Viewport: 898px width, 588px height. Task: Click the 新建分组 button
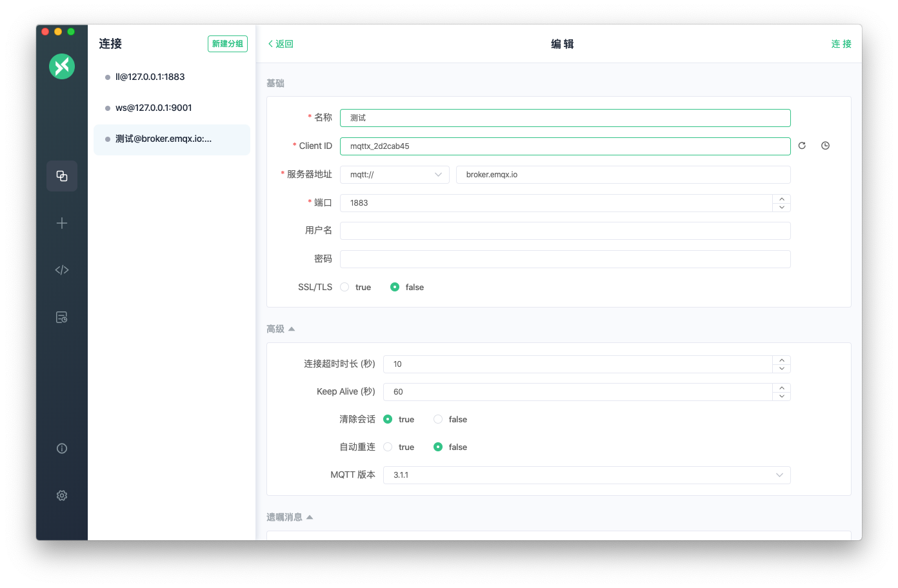(228, 44)
